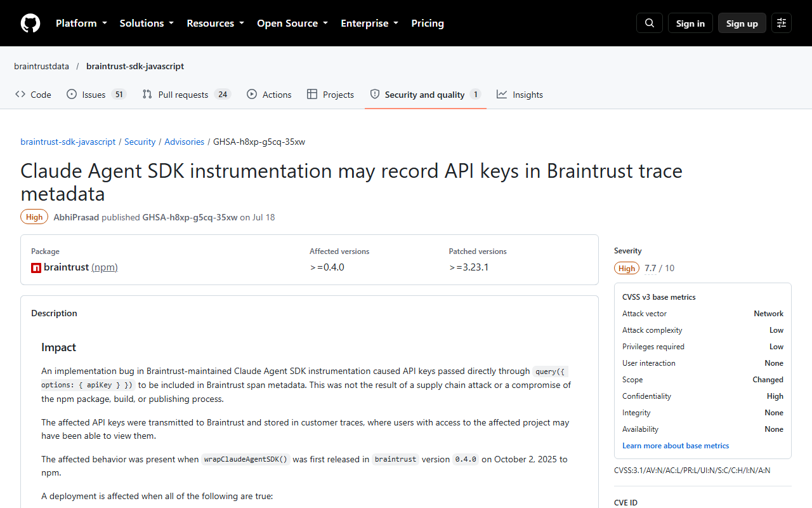Open the braintrust package name link
This screenshot has width=812, height=508.
click(x=66, y=267)
